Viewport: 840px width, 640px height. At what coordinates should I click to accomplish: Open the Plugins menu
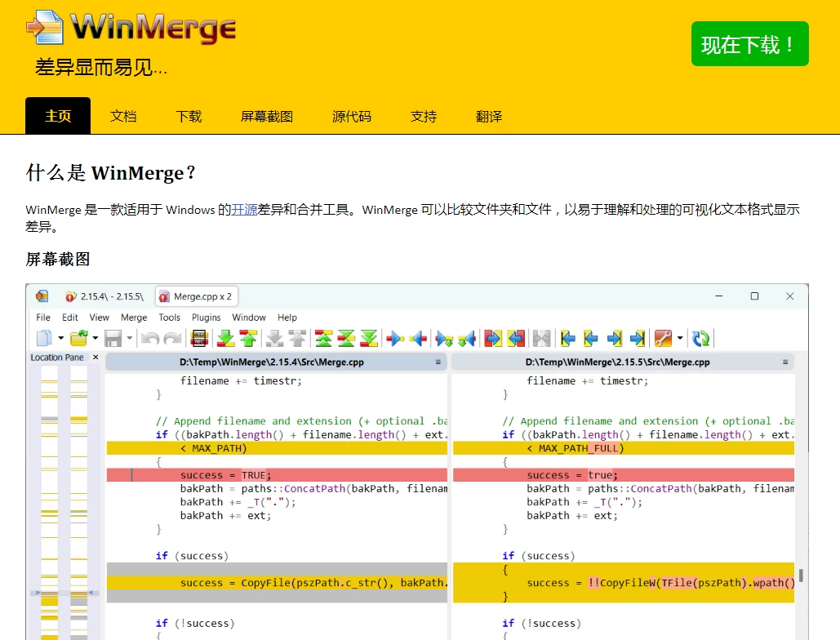pyautogui.click(x=207, y=318)
